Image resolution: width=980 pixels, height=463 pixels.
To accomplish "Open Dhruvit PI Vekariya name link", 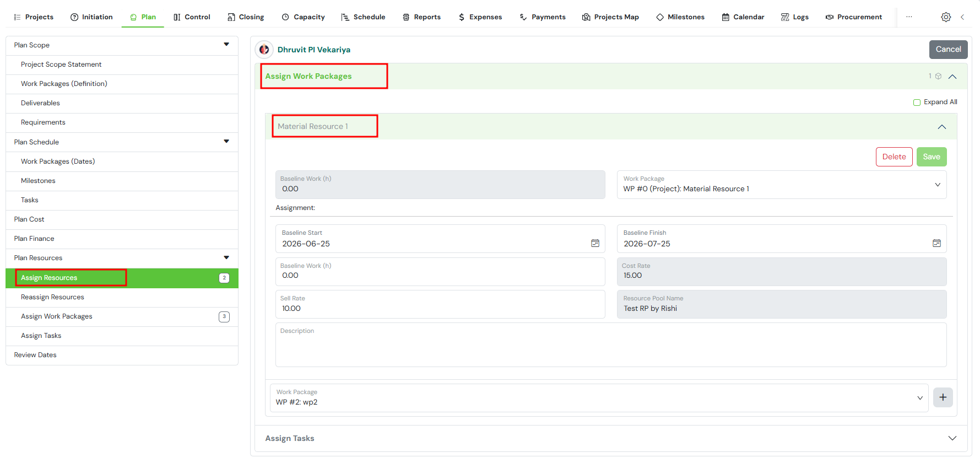I will (x=314, y=50).
